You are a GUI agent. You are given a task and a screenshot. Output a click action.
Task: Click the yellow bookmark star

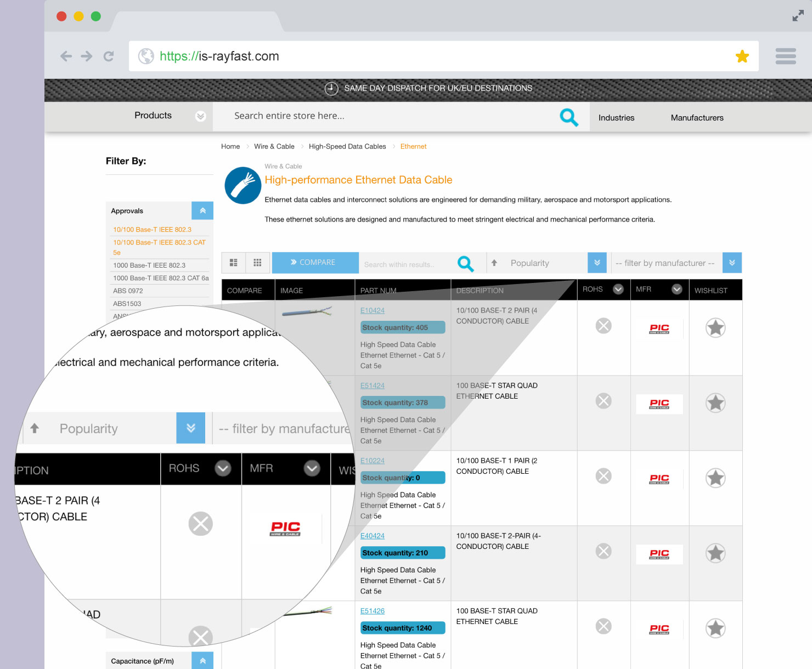[742, 56]
